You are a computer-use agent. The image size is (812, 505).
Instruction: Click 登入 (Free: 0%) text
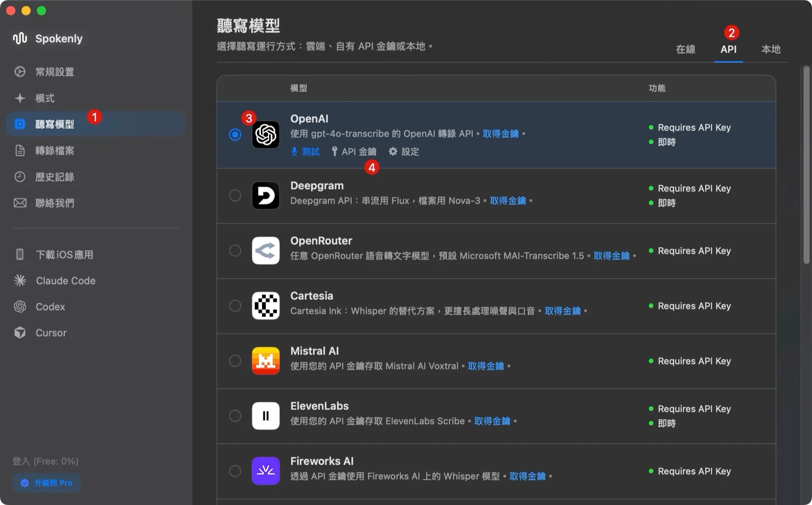46,461
